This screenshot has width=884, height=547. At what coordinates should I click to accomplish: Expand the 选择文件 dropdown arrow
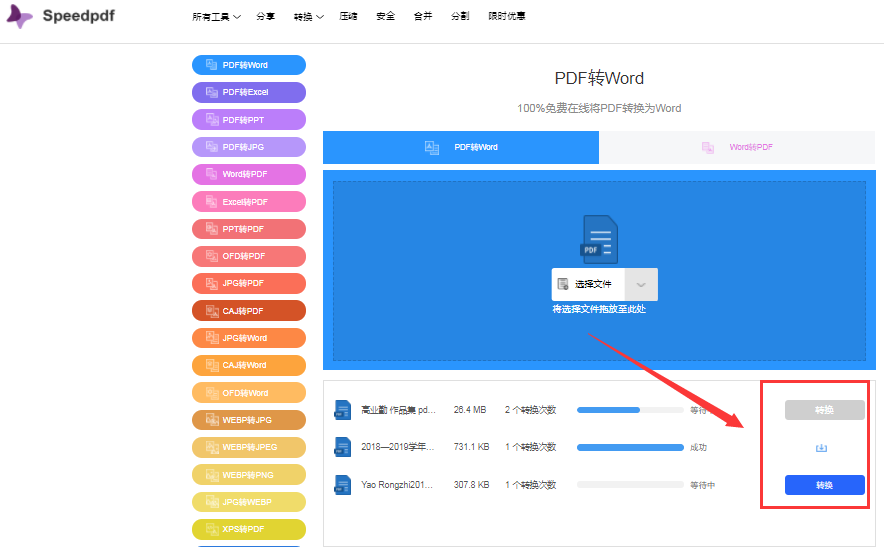click(x=641, y=284)
